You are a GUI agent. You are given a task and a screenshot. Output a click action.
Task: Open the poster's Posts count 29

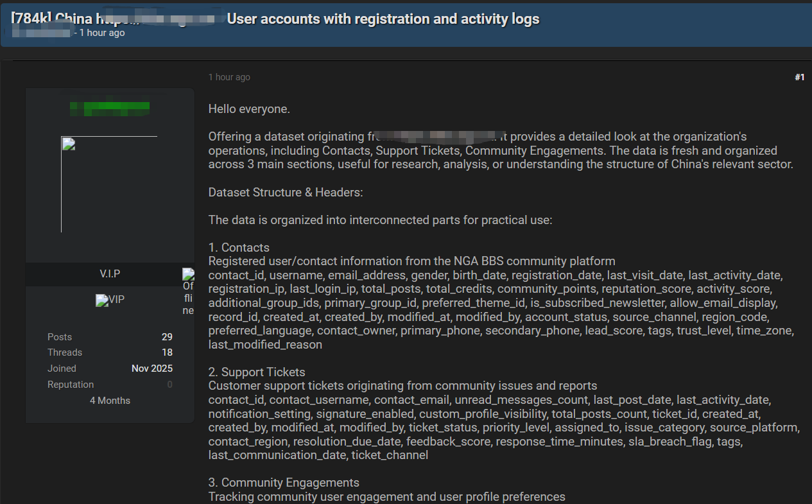[x=167, y=337]
